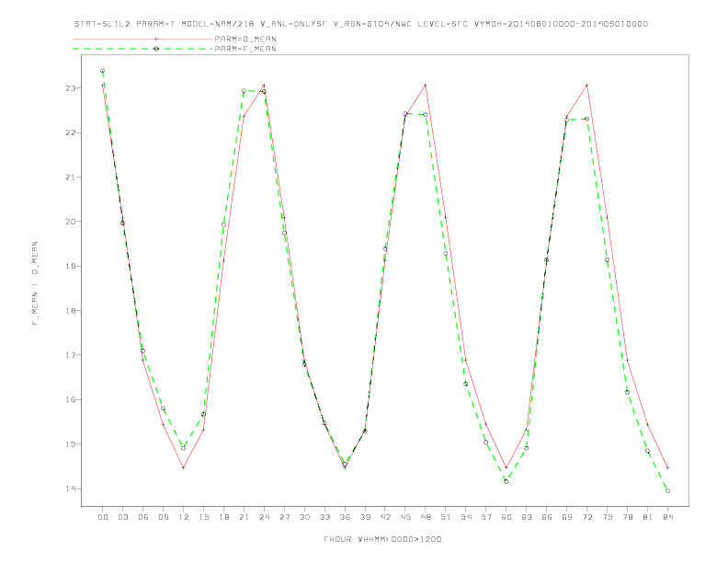The width and height of the screenshot is (728, 563).
Task: Click x-axis forecast hour label 18
Action: click(x=223, y=517)
